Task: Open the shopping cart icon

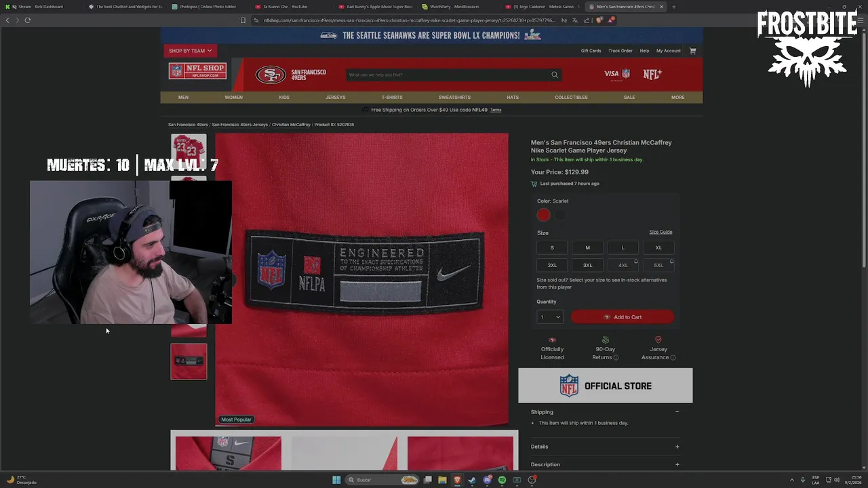Action: point(692,51)
